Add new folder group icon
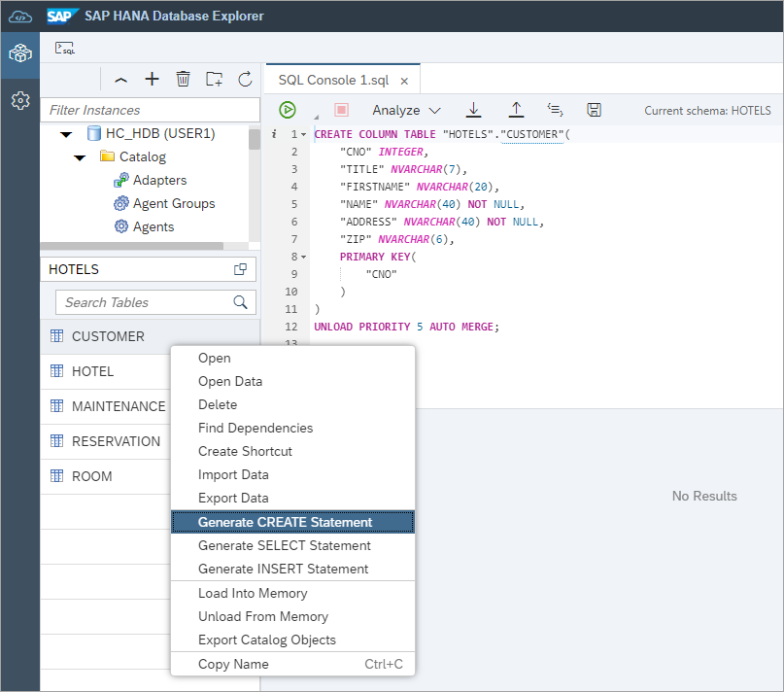The image size is (784, 692). [214, 79]
